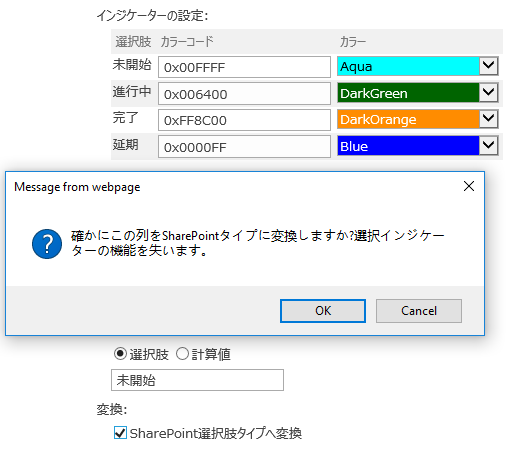Expand the DarkGreen color dropdown
513x455 pixels.
click(x=488, y=92)
